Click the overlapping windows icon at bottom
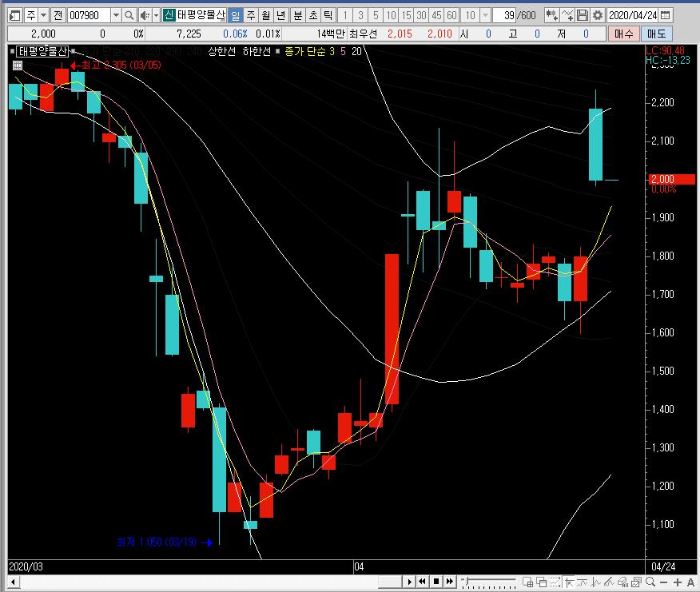 [x=542, y=582]
